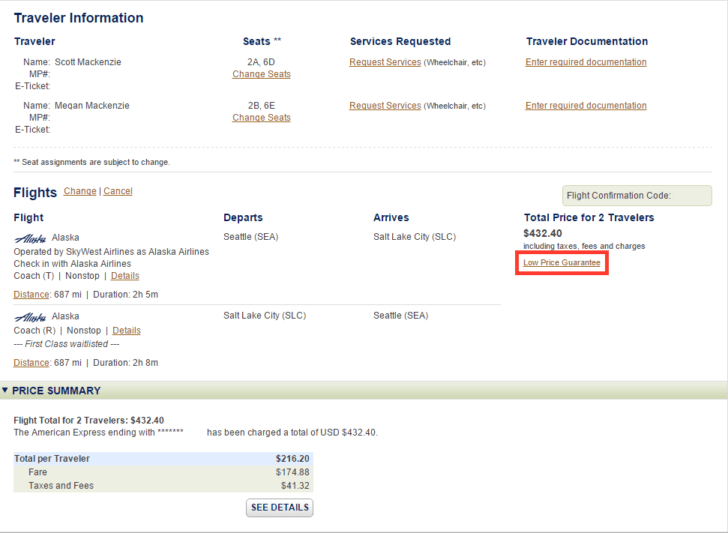Click 'Check in with Alaska Airlines' text
Screen dimensions: 728x533
(x=72, y=264)
